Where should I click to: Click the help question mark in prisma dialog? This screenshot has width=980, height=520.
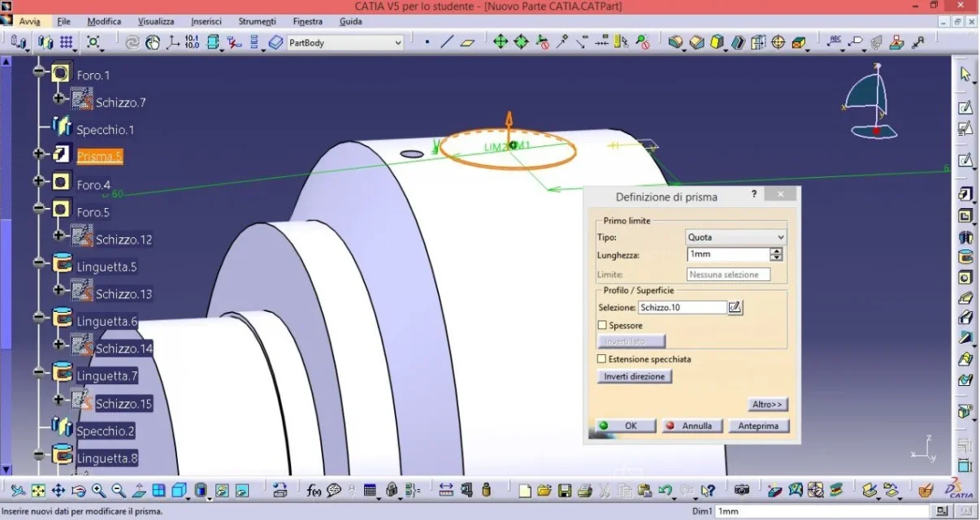click(x=754, y=195)
